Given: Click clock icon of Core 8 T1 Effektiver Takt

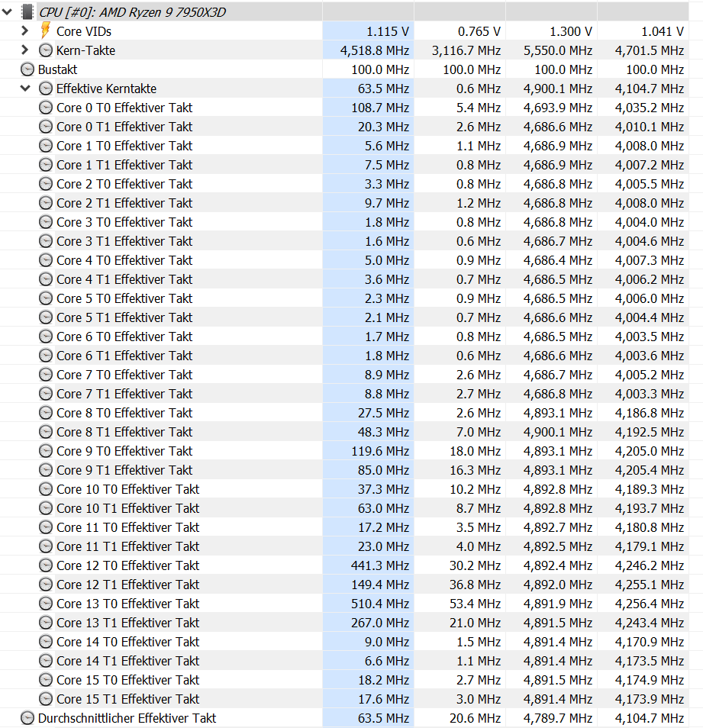Looking at the screenshot, I should pyautogui.click(x=46, y=432).
